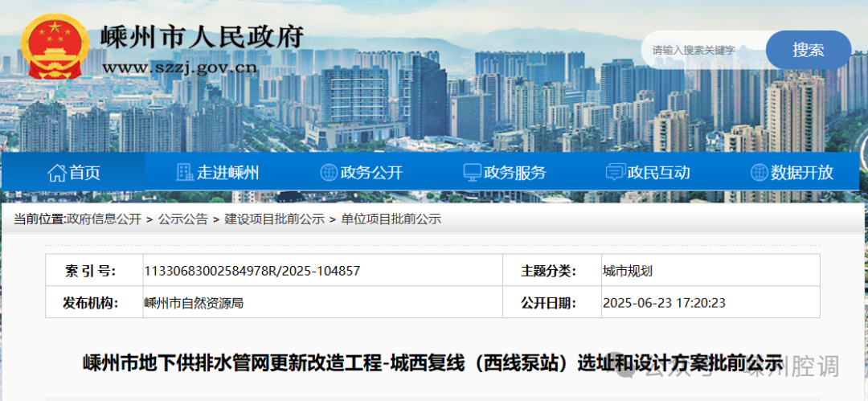Go to 公示公告 breadcrumb link

pos(182,219)
